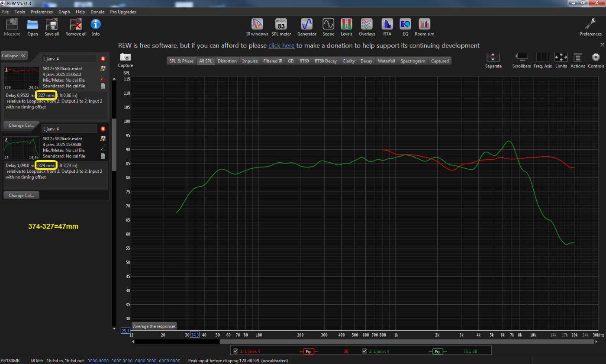Open the Actions panel

click(578, 60)
